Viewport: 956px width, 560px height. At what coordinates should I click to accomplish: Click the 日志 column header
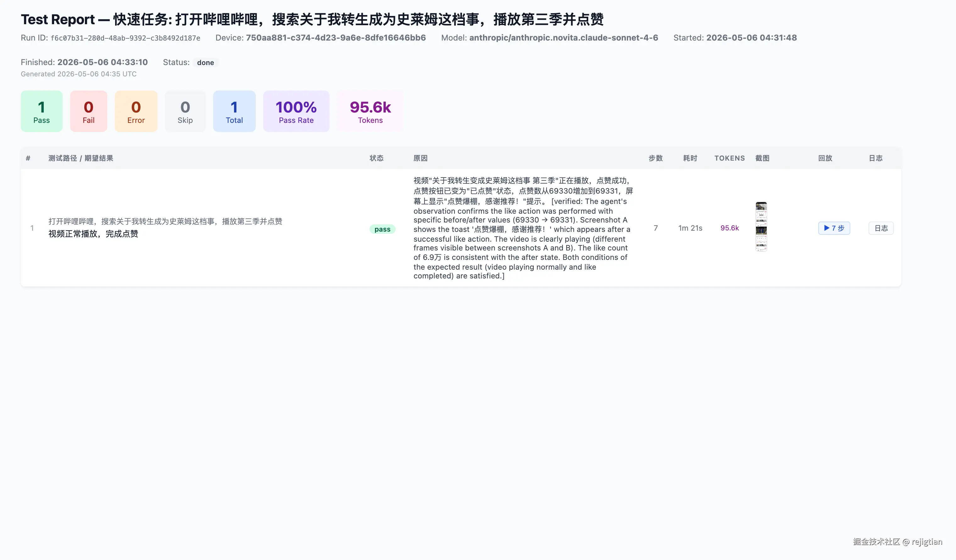point(875,158)
